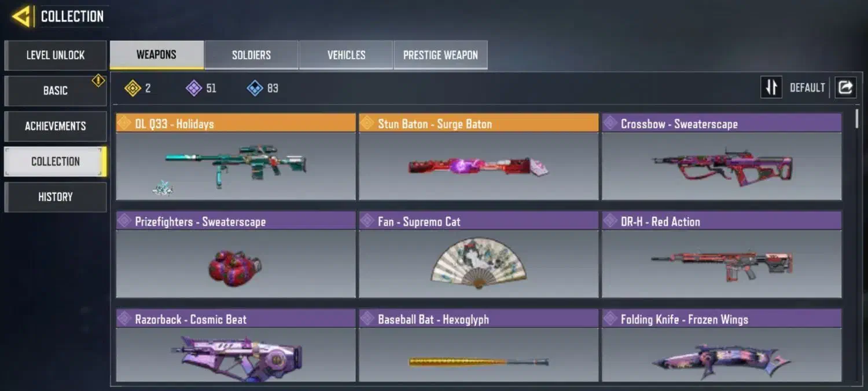Click the share export icon
The image size is (868, 391).
coord(845,87)
